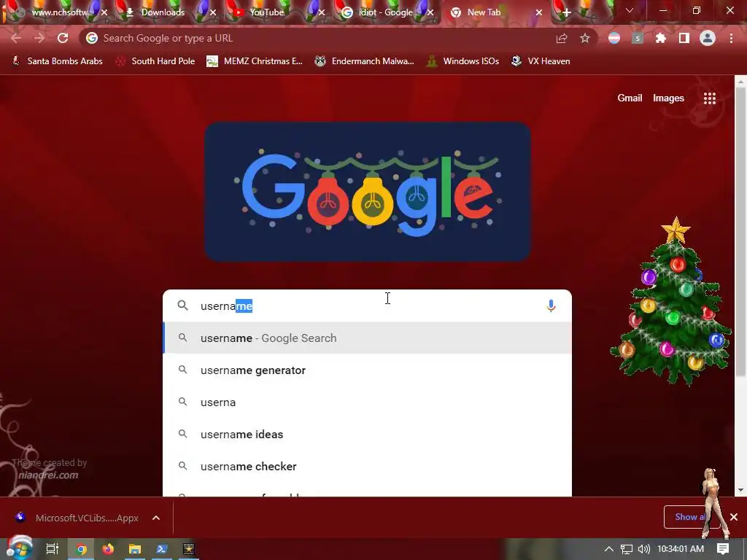Open South Hard Pole bookmark
Image resolution: width=747 pixels, height=560 pixels.
click(155, 61)
